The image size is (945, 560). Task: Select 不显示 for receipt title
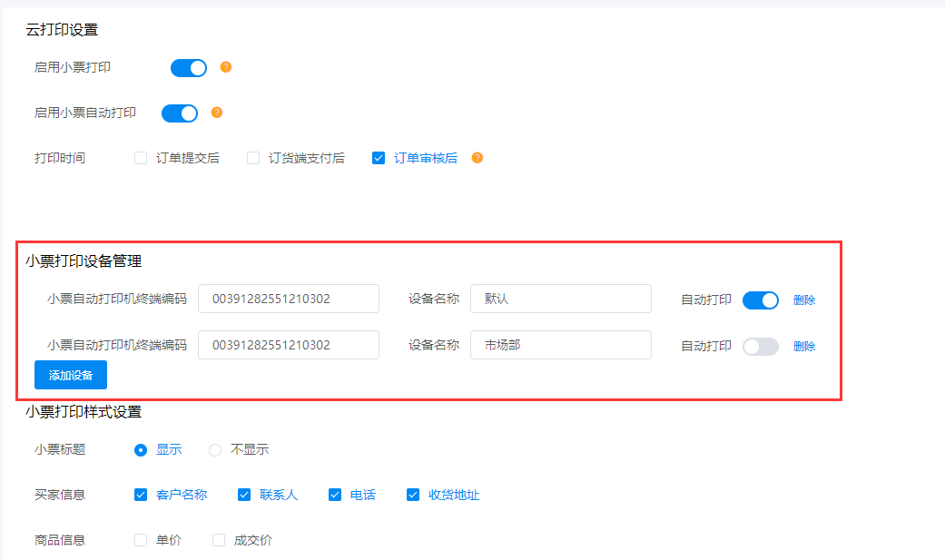pos(215,449)
